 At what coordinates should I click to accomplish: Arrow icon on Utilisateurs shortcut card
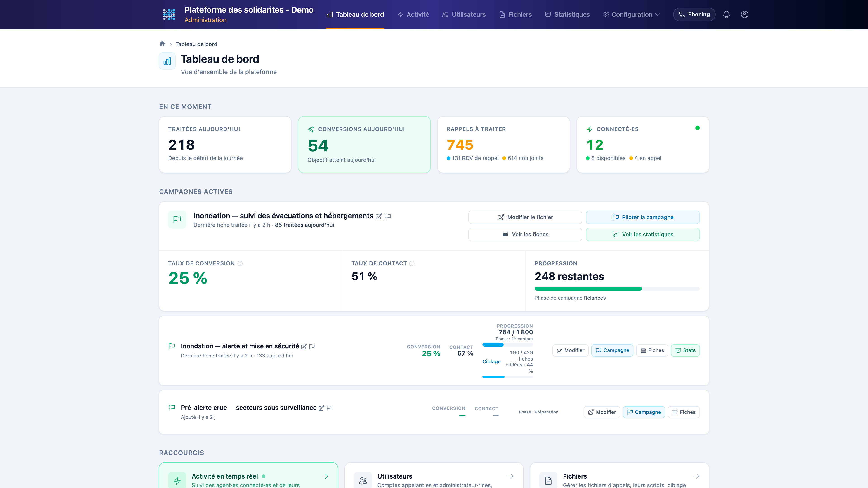(x=510, y=476)
